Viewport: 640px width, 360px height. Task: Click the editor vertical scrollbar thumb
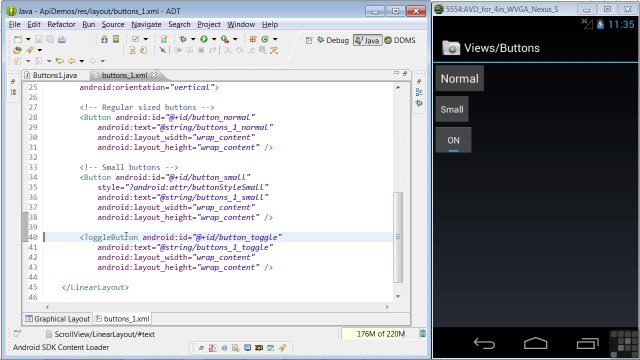click(398, 237)
